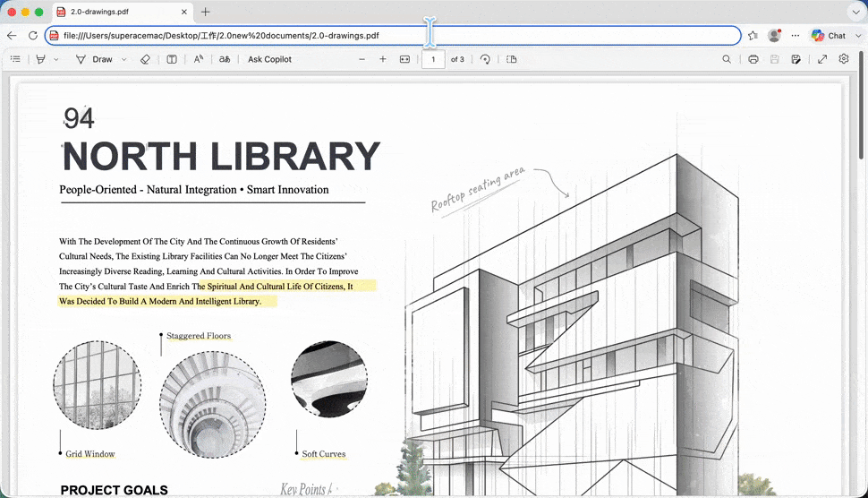Select the Highlight tool

pos(40,59)
